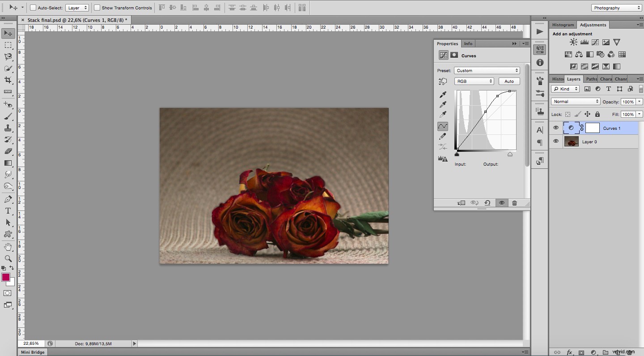Open Mini Bridge at the bottom left
The image size is (644, 356).
(32, 352)
